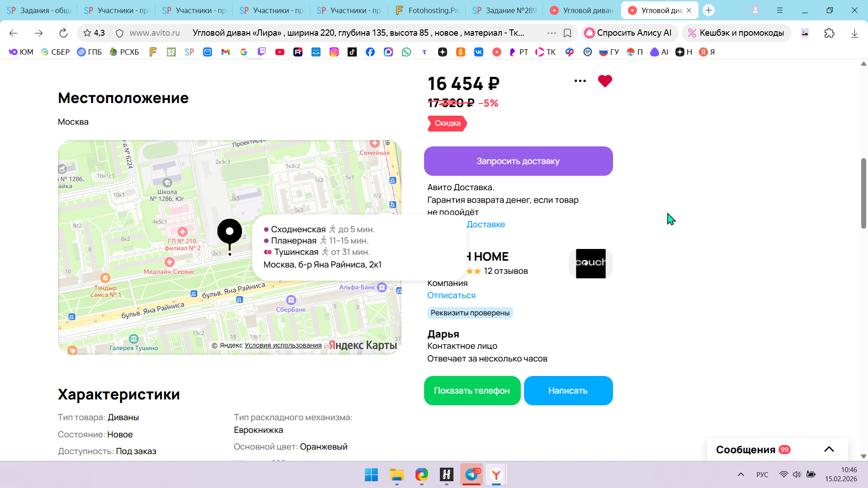Image resolution: width=868 pixels, height=488 pixels.
Task: Switch to the Задание №289 tab
Action: pos(505,10)
